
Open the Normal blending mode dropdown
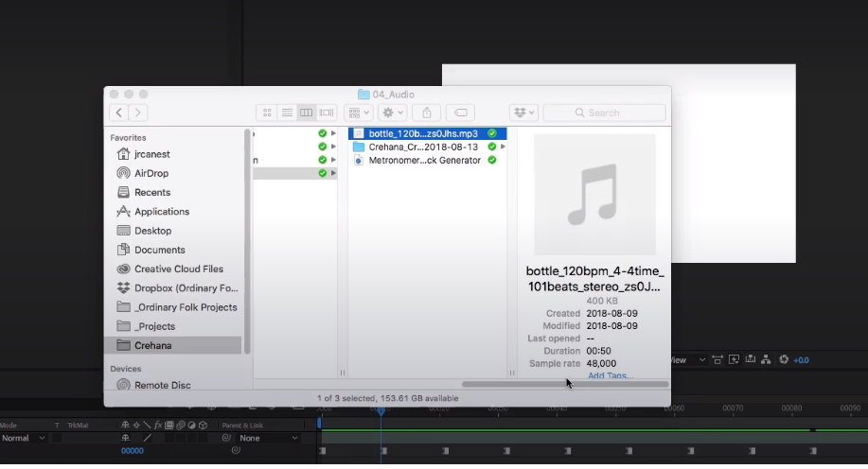[x=24, y=438]
